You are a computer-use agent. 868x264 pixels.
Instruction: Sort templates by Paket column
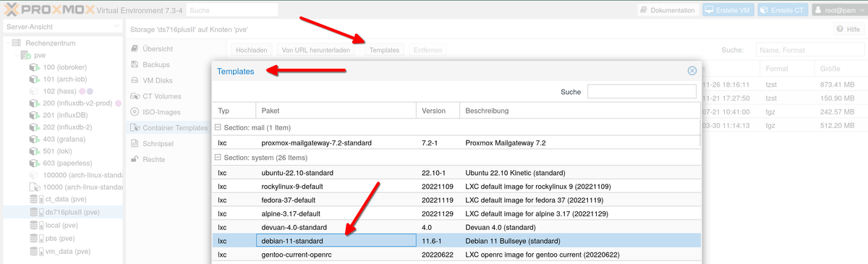click(336, 111)
